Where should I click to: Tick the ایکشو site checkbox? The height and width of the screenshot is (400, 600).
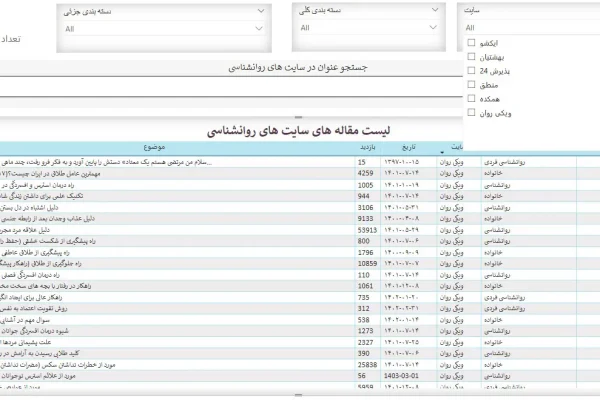click(x=471, y=42)
